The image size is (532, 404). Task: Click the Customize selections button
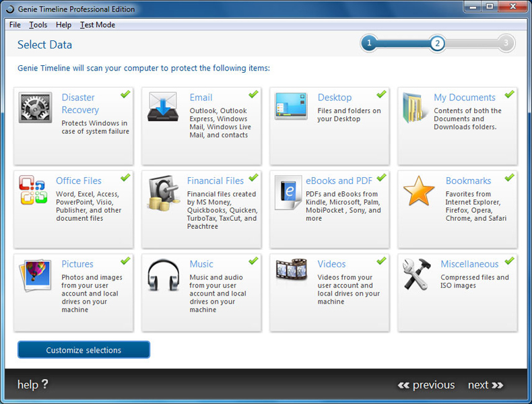click(x=84, y=349)
